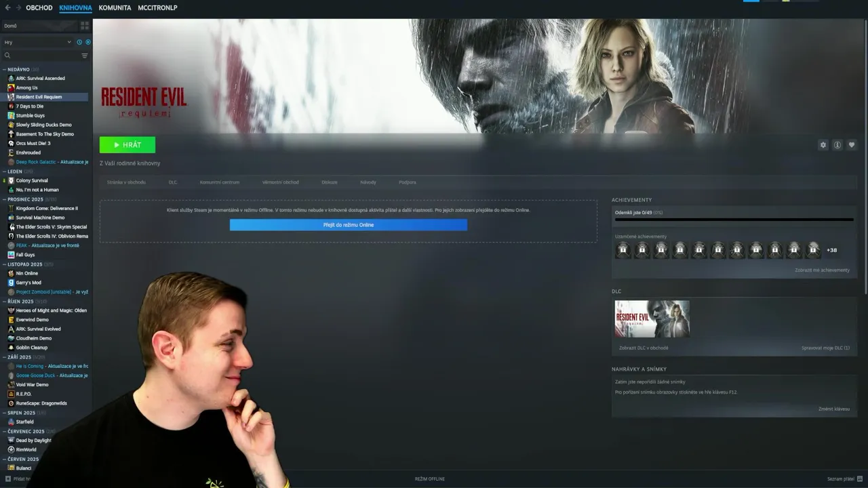Open the OBCHOD store tab
This screenshot has width=868, height=488.
point(39,8)
